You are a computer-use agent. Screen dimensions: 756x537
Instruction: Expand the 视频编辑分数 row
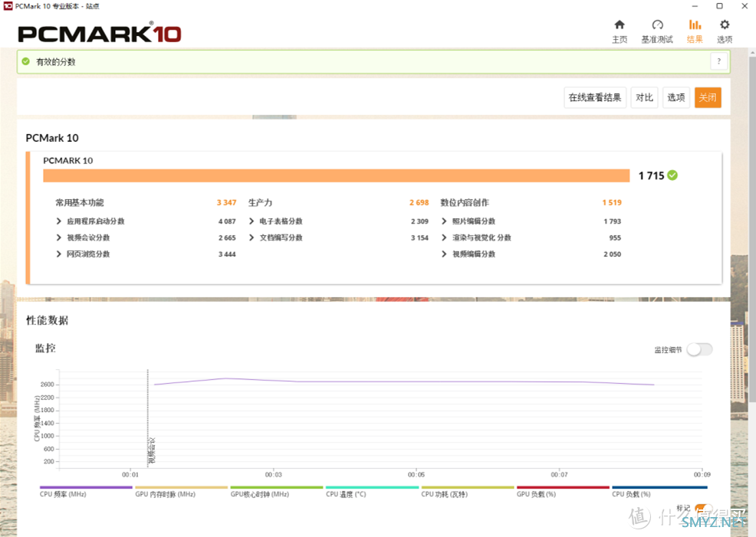coord(444,254)
